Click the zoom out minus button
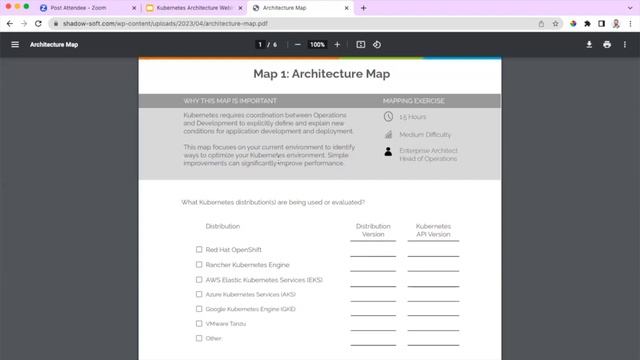640x360 pixels. 298,44
